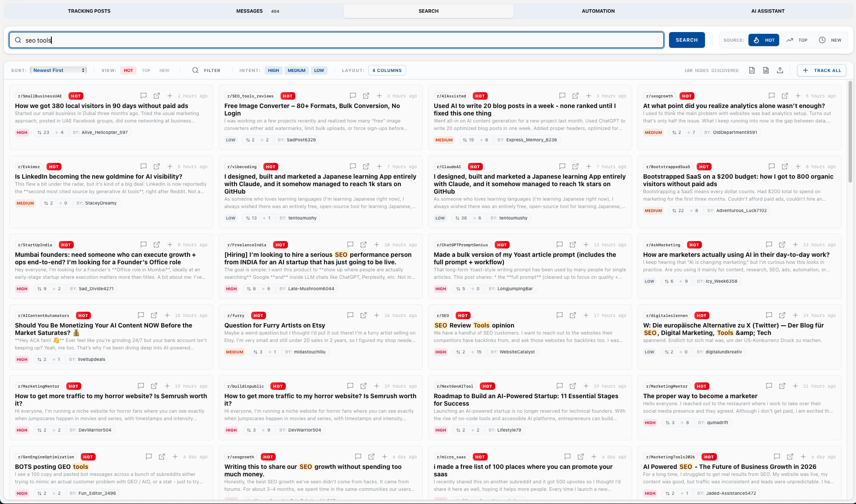This screenshot has width=856, height=504.
Task: Open the AI Assistant tab
Action: [768, 11]
